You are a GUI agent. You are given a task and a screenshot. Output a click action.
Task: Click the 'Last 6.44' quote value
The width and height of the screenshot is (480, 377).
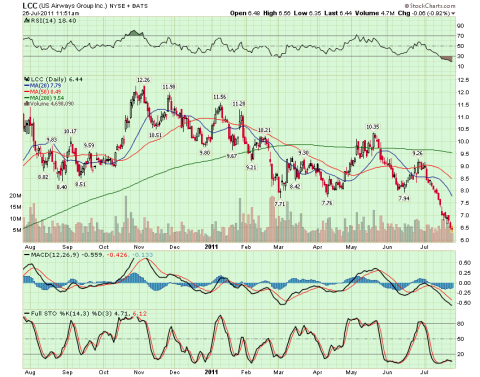tap(338, 13)
